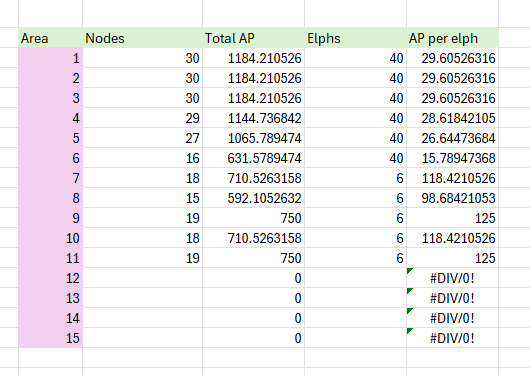Select the 'AP per elph' header cell
The image size is (530, 375).
pyautogui.click(x=453, y=38)
